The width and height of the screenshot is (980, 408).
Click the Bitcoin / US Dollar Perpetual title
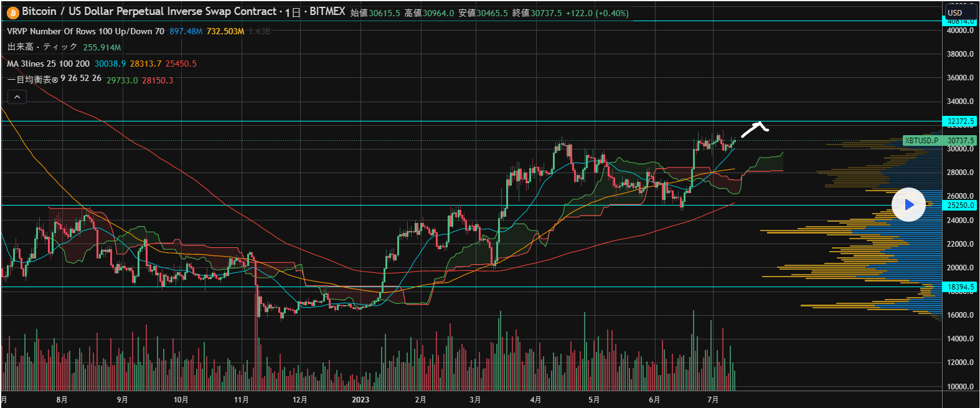pos(149,12)
